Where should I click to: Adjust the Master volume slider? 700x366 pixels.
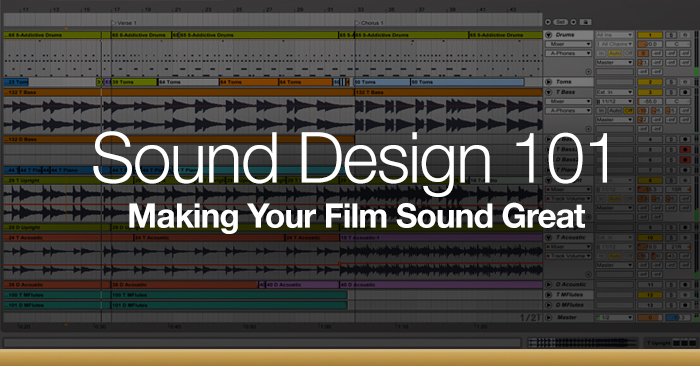pos(650,317)
